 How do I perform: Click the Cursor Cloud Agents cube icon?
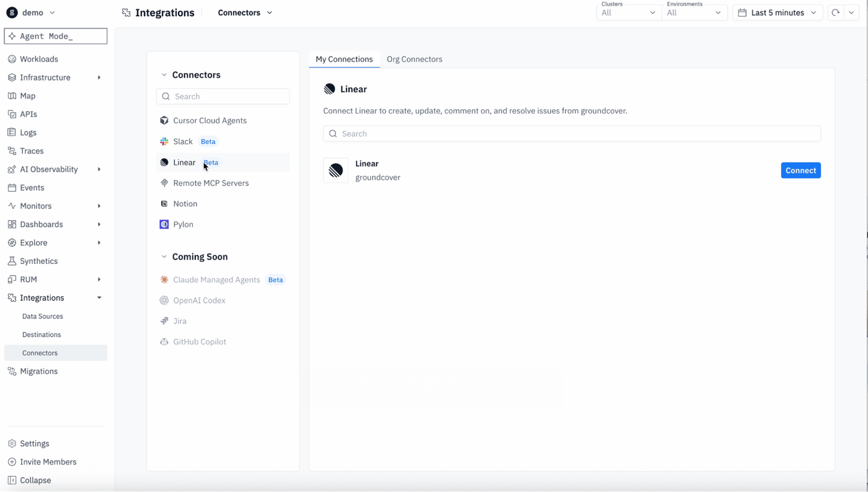[x=164, y=121]
